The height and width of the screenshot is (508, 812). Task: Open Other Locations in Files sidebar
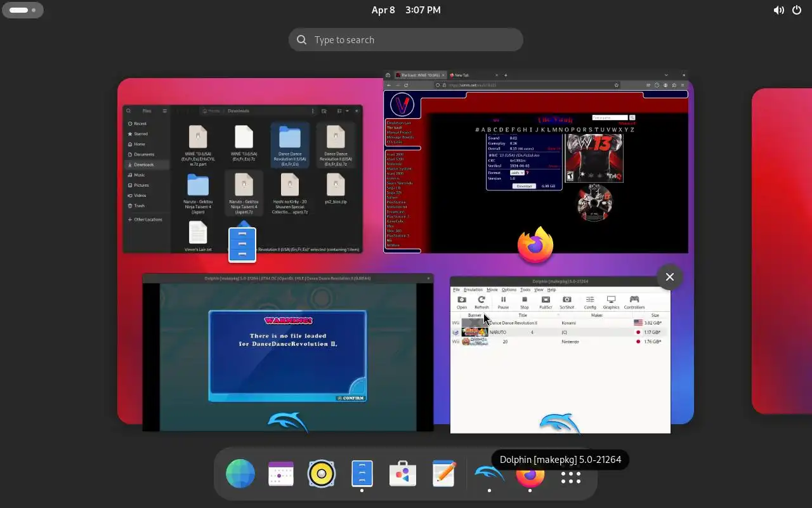coord(145,219)
